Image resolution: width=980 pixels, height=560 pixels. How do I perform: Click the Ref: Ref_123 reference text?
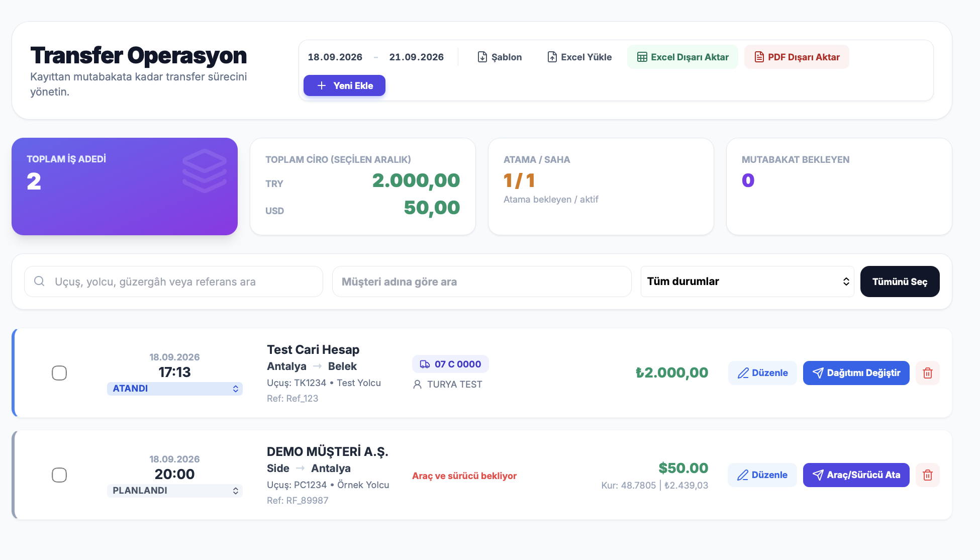pos(292,398)
